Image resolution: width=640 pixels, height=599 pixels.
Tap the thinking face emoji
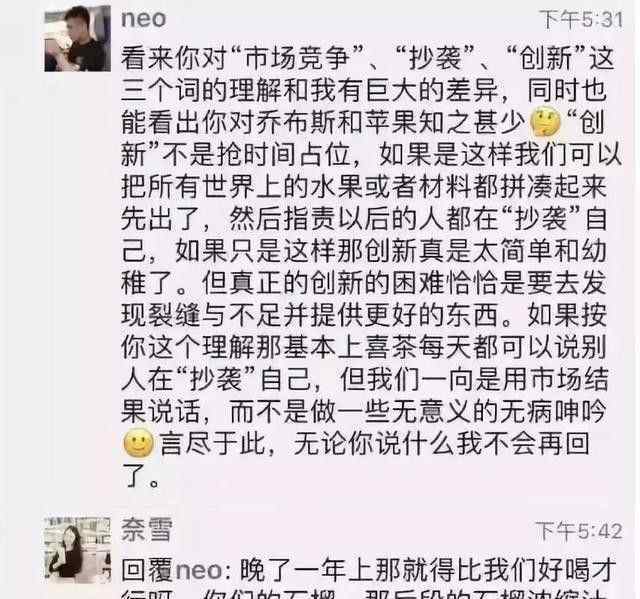pos(544,121)
